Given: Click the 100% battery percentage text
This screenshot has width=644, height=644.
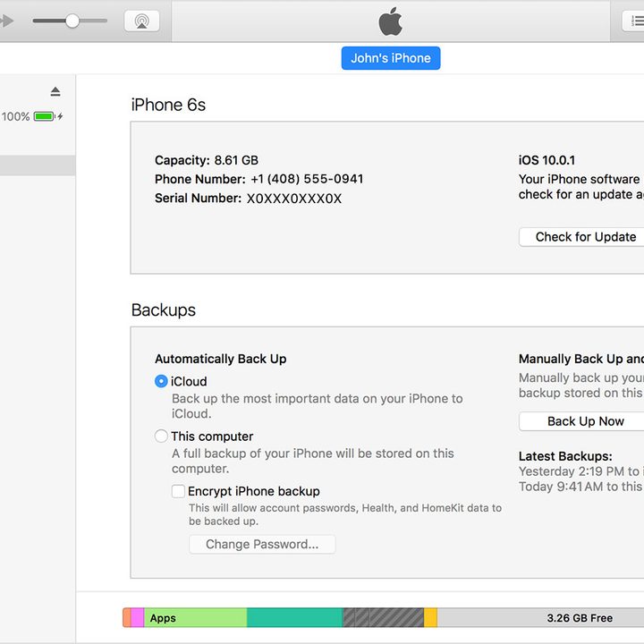Looking at the screenshot, I should point(15,116).
